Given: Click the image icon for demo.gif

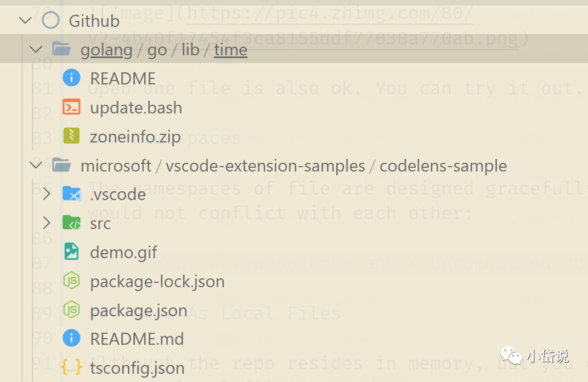Looking at the screenshot, I should [x=71, y=252].
